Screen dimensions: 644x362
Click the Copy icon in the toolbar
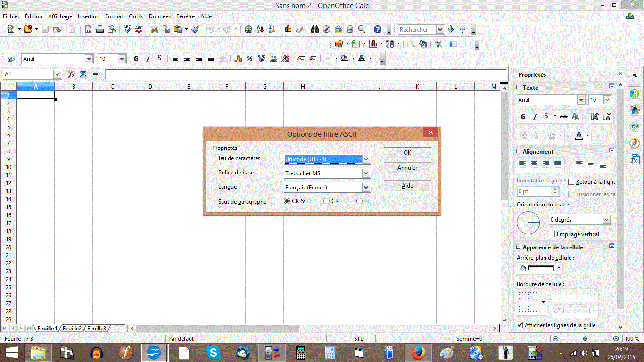click(x=166, y=29)
